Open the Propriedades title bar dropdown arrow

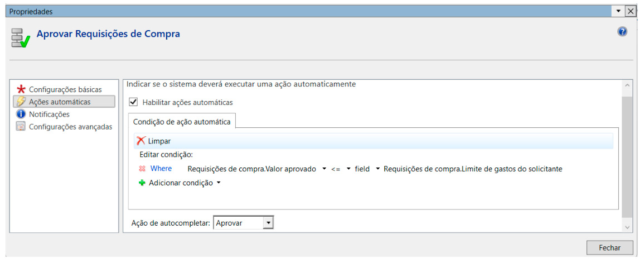(x=619, y=11)
